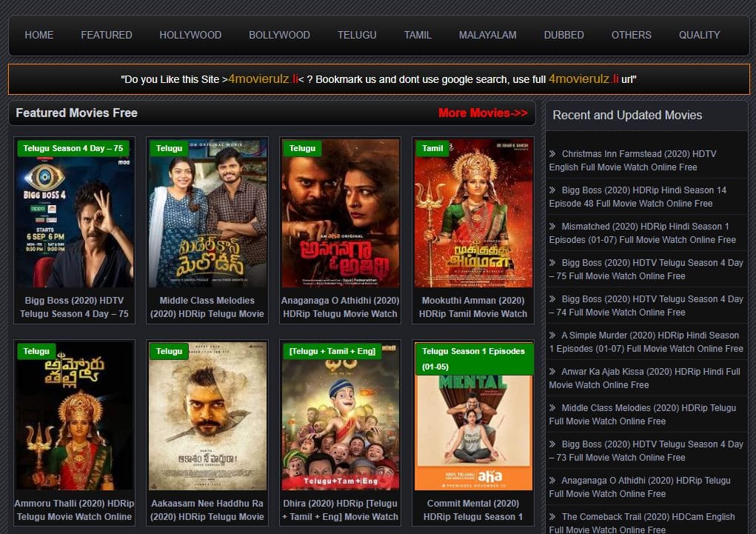Screen dimensions: 756x534
Task: Click the More Movies->> link
Action: [483, 113]
